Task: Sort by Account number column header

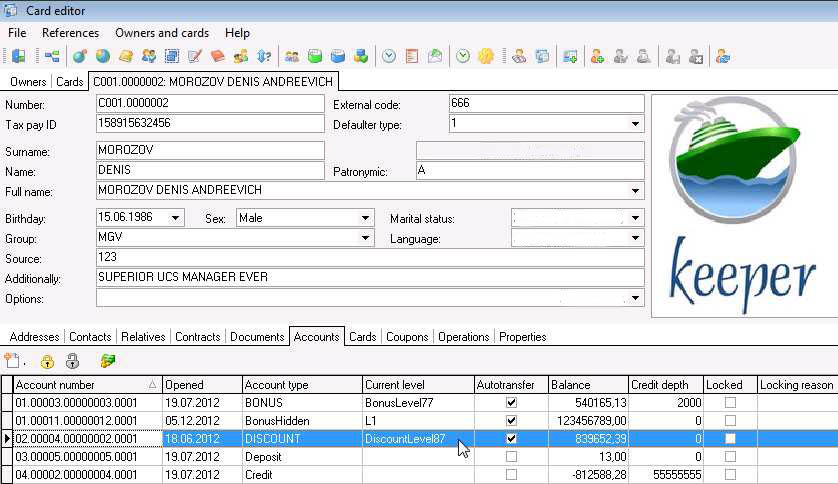Action: [x=87, y=385]
